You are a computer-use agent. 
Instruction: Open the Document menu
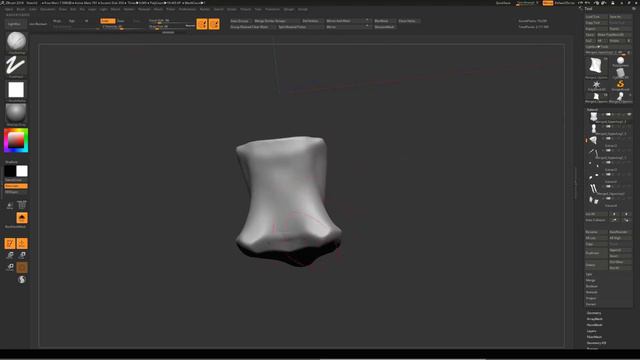point(47,9)
